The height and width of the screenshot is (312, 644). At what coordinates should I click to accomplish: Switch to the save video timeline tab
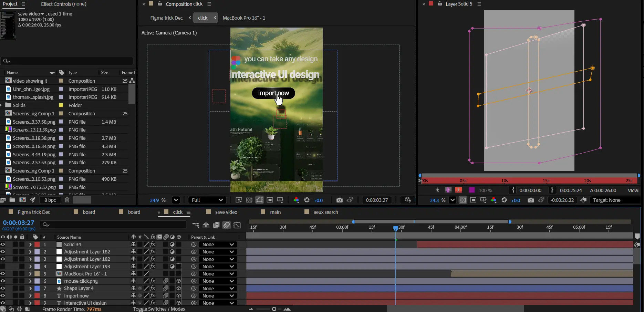[x=226, y=212]
